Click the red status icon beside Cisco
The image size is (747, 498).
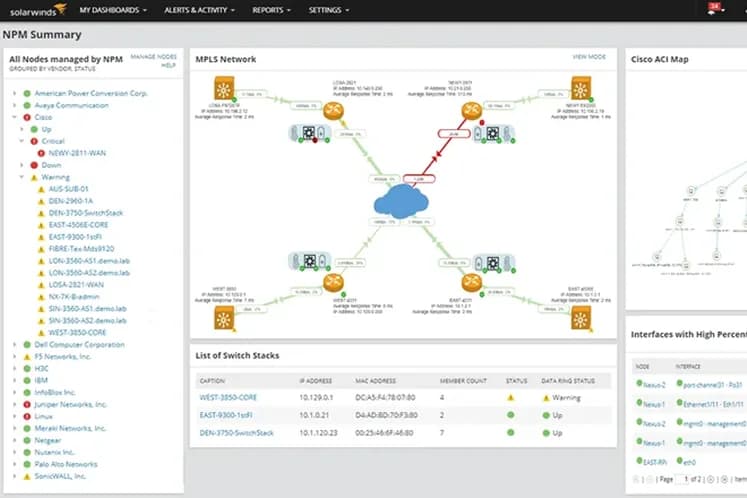27,117
